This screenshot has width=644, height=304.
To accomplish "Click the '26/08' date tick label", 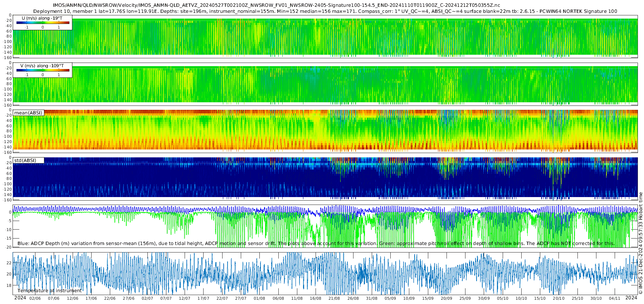I will tap(353, 298).
